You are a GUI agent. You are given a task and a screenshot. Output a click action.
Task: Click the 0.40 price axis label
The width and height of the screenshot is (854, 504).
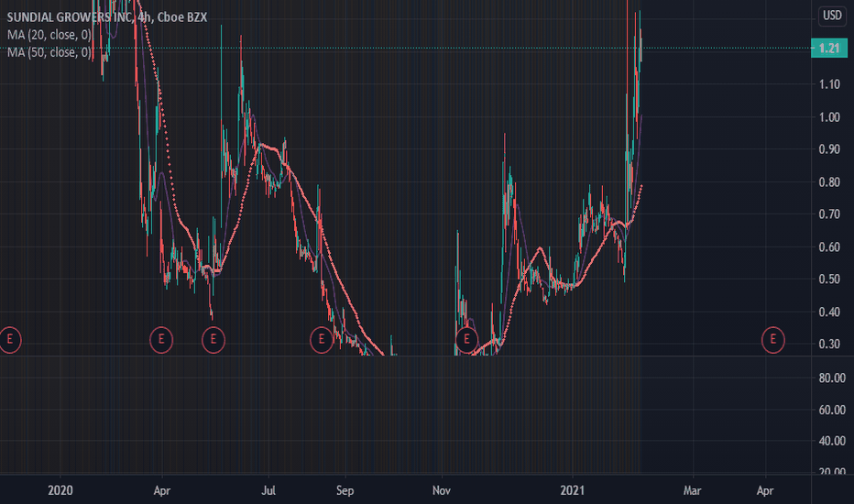[x=829, y=312]
